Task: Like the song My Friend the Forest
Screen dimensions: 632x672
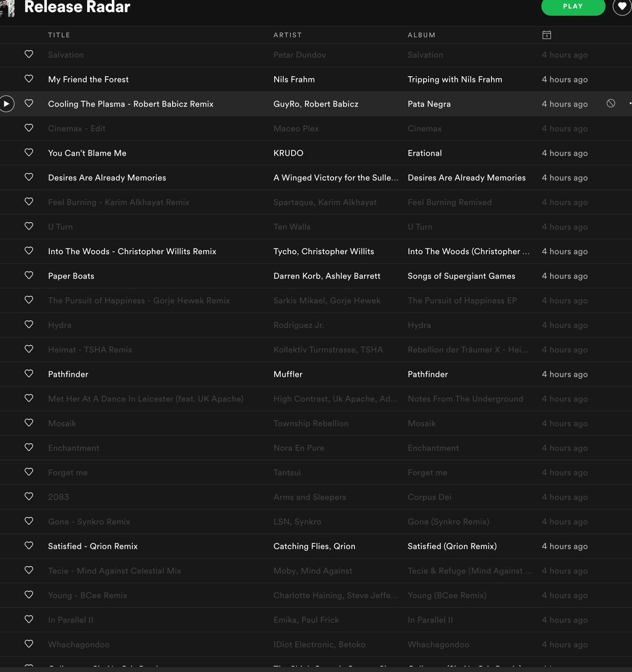Action: [x=29, y=79]
